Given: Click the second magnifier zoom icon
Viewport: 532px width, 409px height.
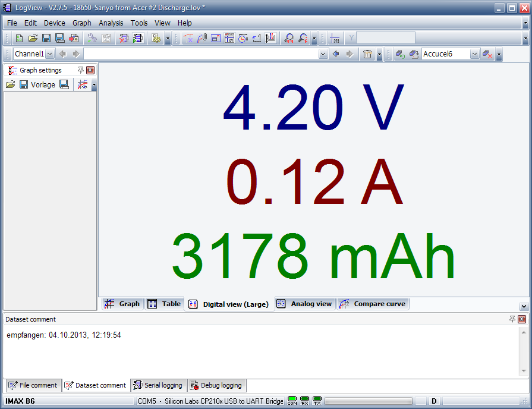Looking at the screenshot, I should [303, 39].
